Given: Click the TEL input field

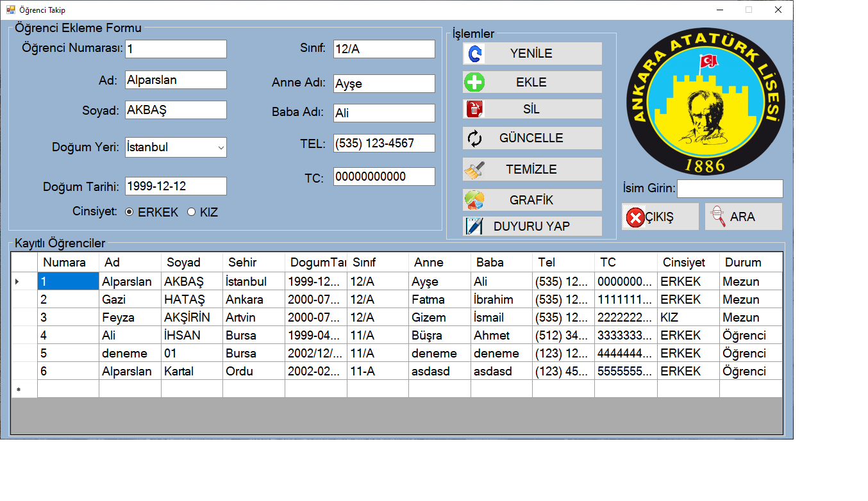Looking at the screenshot, I should (384, 144).
